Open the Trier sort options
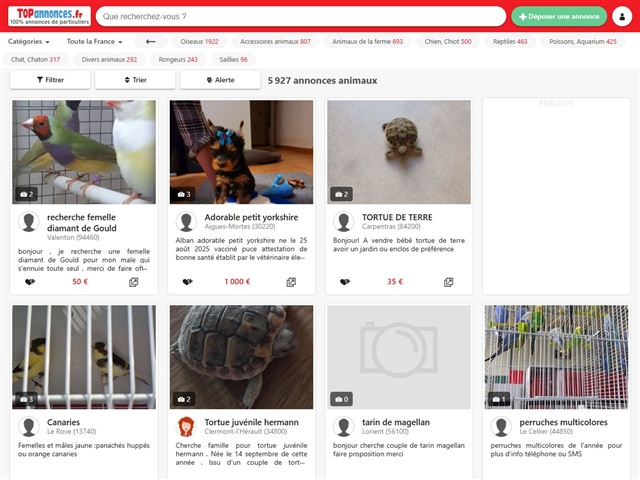Screen dimensions: 640x480 pos(135,80)
